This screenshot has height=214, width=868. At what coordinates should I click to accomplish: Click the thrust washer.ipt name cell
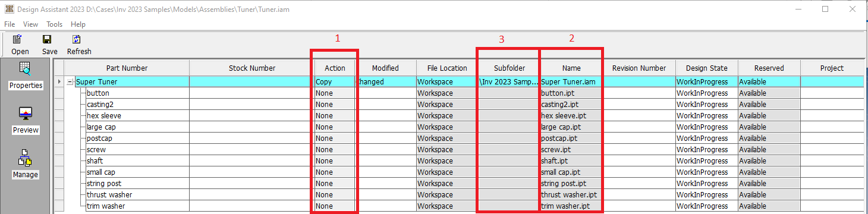(x=572, y=195)
